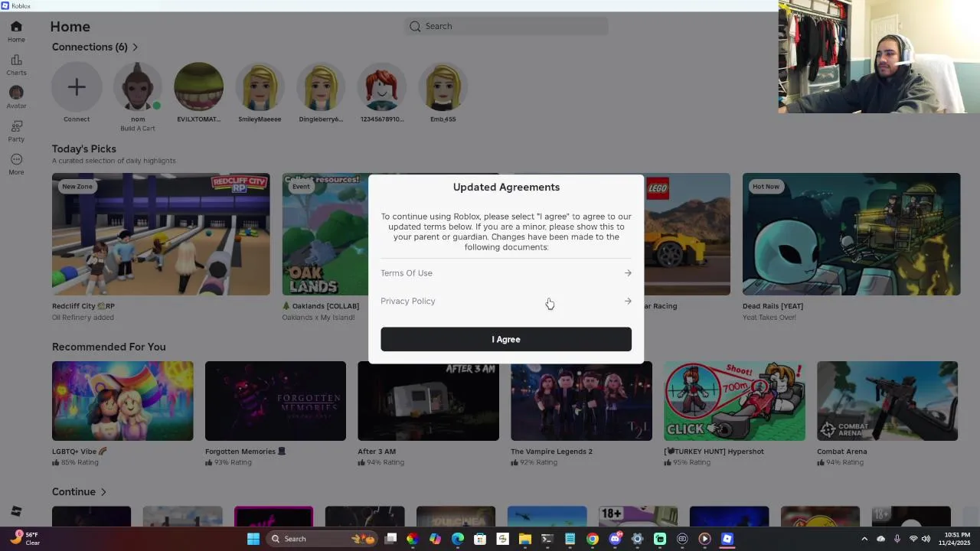Click the microphone tray icon
Image resolution: width=980 pixels, height=551 pixels.
[897, 539]
